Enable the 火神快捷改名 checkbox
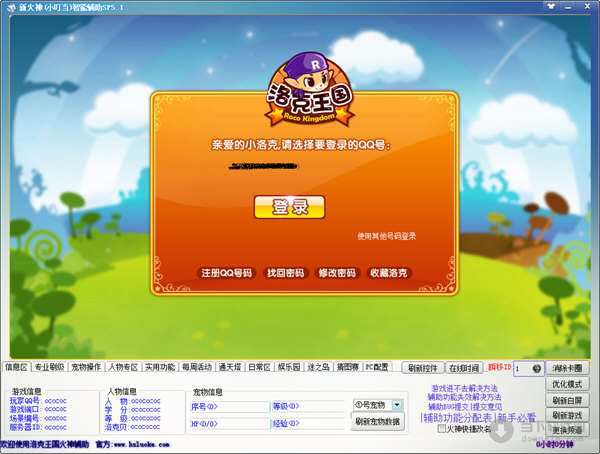The height and width of the screenshot is (454, 600). pos(442,428)
